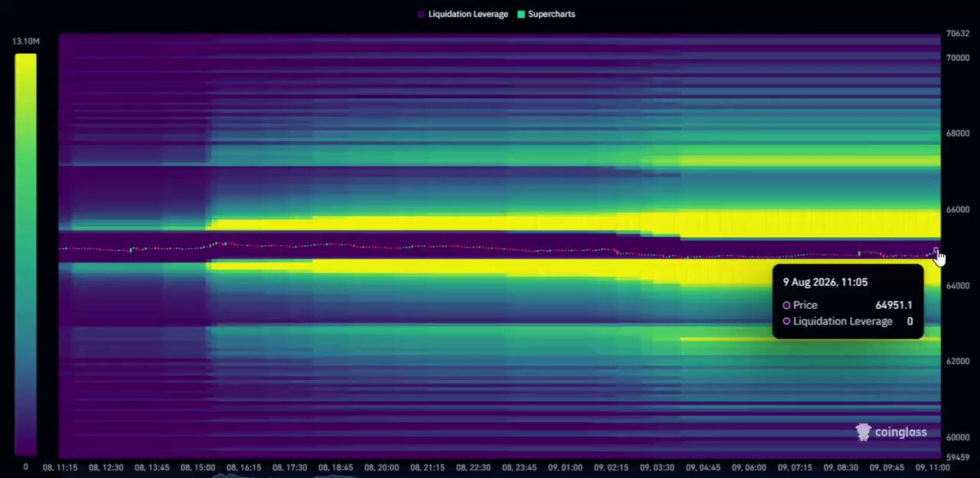Click the 70000 price axis label
Image resolution: width=980 pixels, height=478 pixels.
pyautogui.click(x=958, y=58)
